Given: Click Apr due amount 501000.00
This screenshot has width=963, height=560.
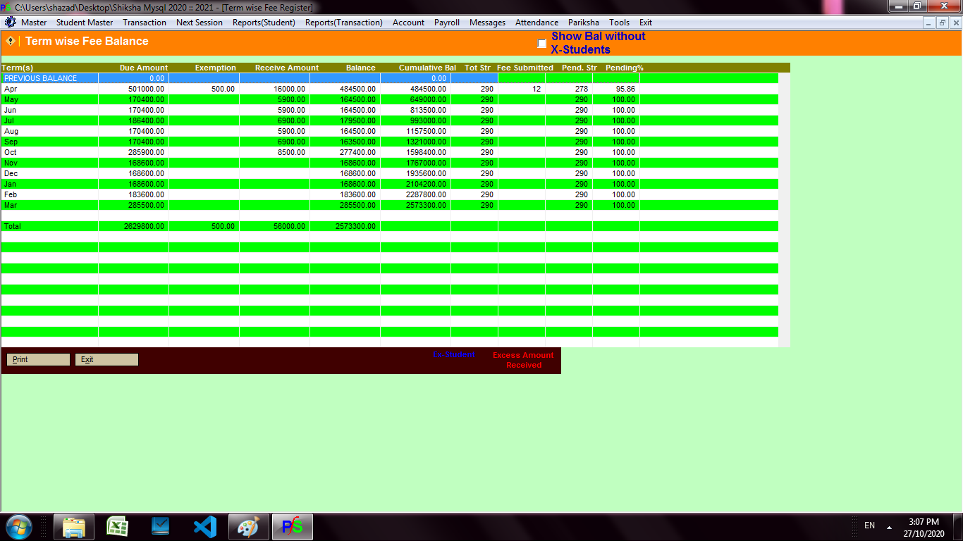Looking at the screenshot, I should 146,89.
